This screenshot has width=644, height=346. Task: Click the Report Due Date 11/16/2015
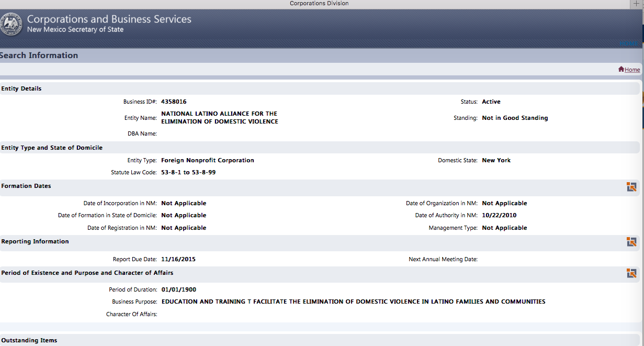click(x=178, y=259)
